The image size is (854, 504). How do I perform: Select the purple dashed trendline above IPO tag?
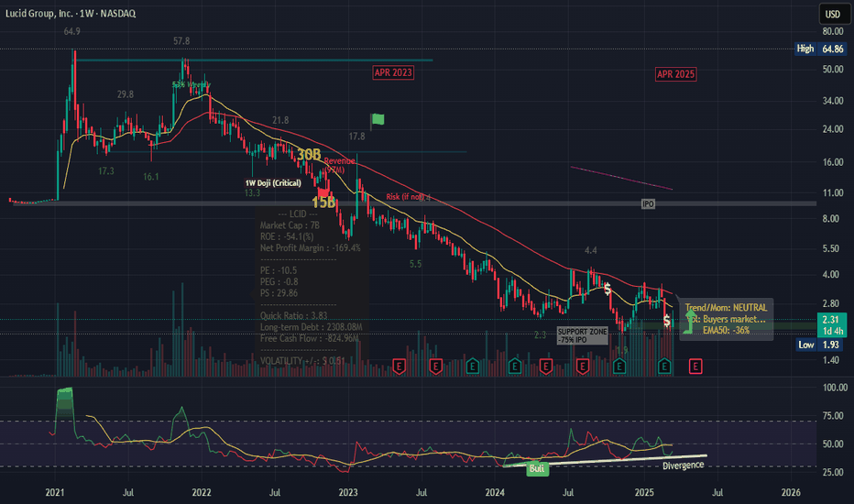[x=621, y=178]
